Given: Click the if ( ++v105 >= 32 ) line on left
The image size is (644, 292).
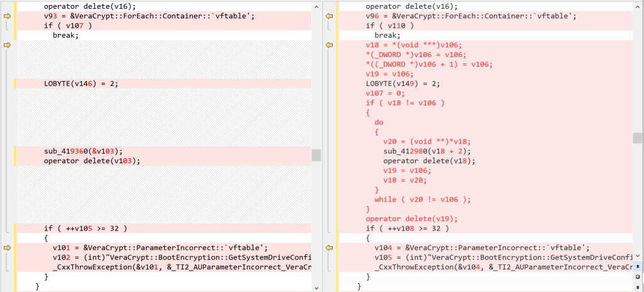Looking at the screenshot, I should click(x=86, y=228).
